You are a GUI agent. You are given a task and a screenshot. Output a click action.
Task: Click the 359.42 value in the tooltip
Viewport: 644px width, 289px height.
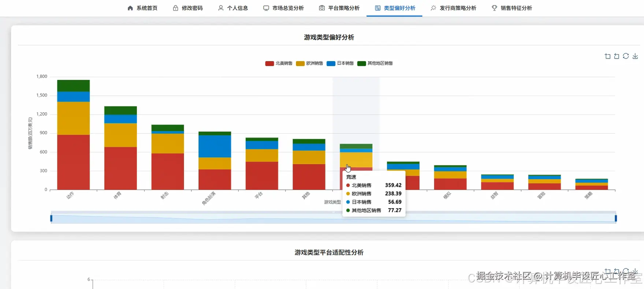click(x=393, y=185)
